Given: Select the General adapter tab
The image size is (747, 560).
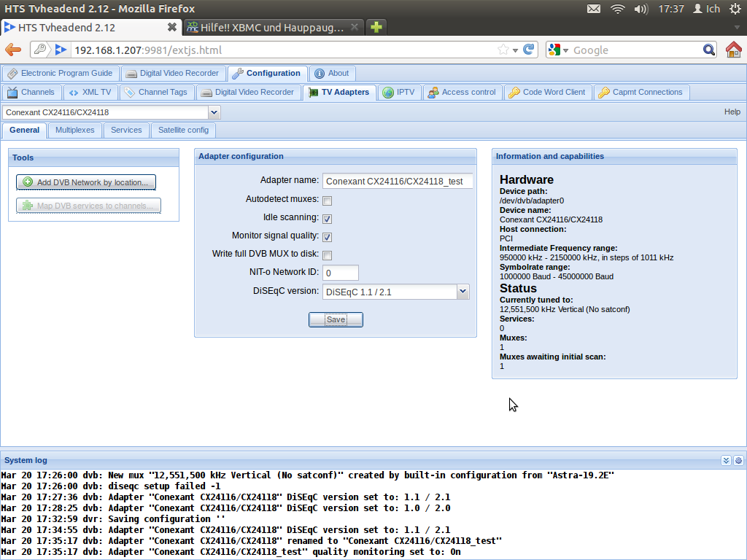Looking at the screenshot, I should click(24, 131).
